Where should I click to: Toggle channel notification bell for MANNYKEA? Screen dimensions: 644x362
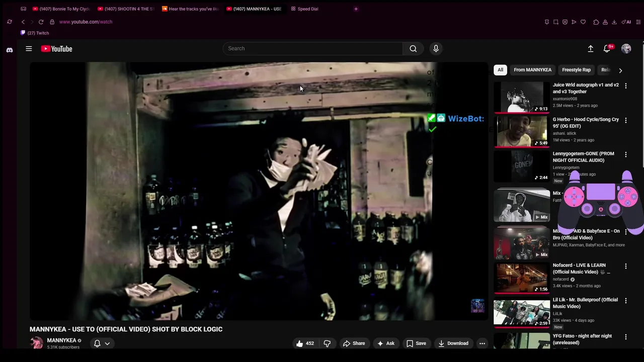pyautogui.click(x=97, y=343)
